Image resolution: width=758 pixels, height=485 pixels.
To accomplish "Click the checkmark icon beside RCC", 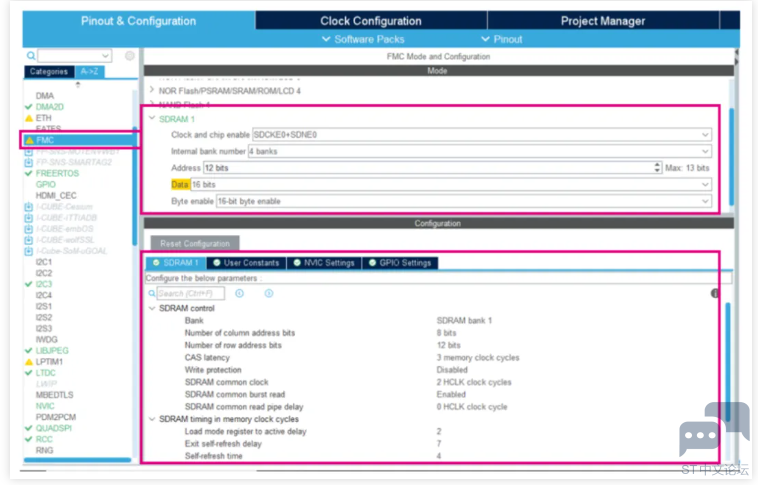I will point(29,439).
